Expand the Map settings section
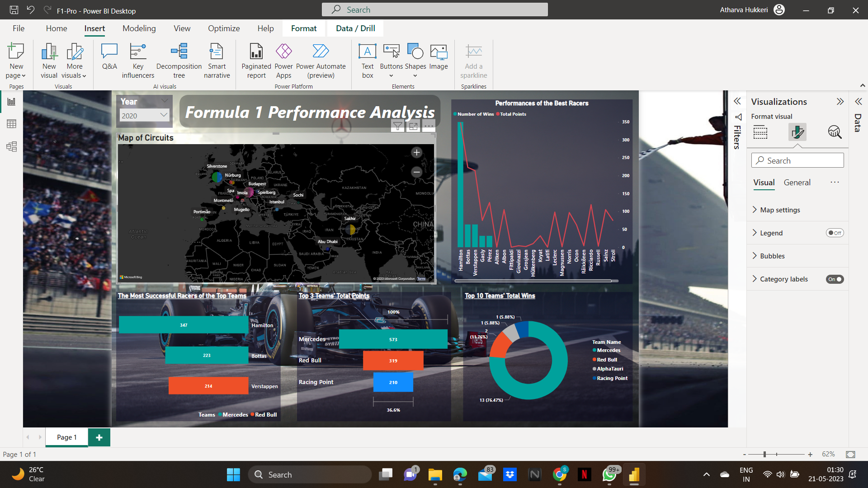 point(780,210)
